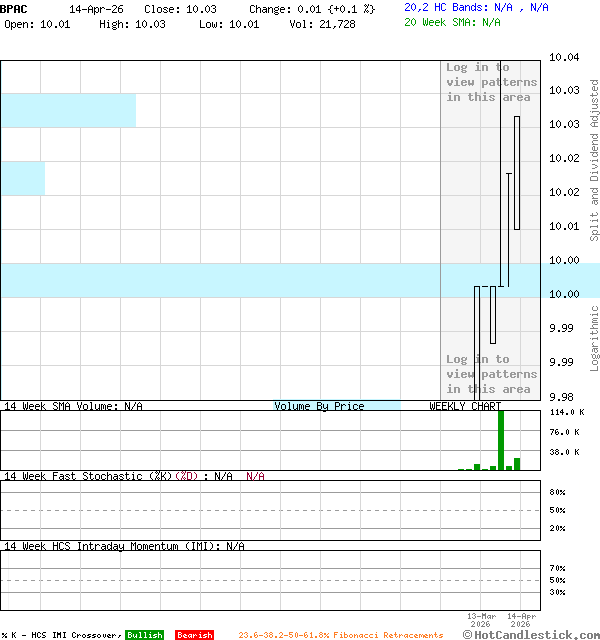Click the red Bearish legend badge

click(194, 635)
